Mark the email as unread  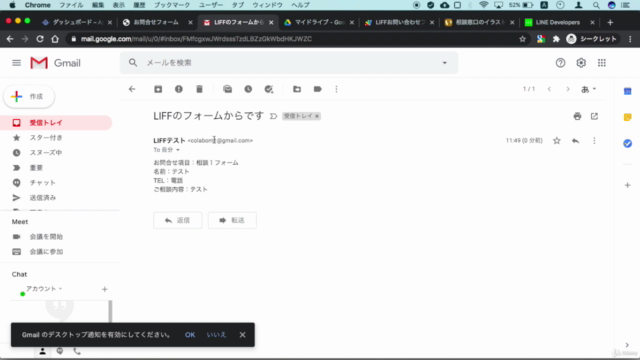(227, 89)
